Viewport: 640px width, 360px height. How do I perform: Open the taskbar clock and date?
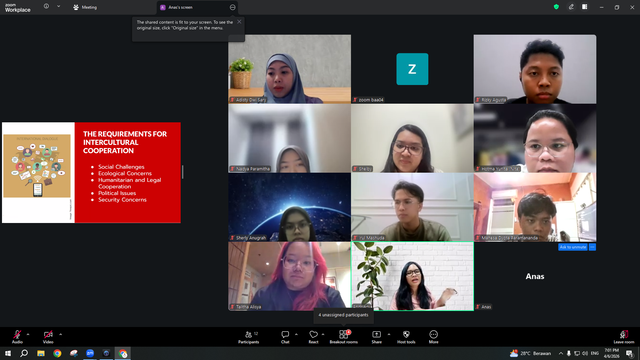(x=611, y=353)
